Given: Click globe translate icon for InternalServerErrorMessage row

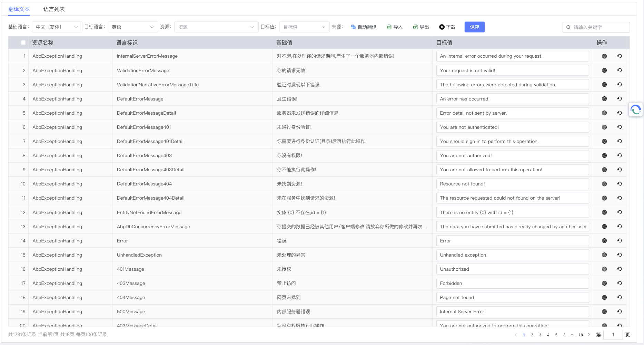Looking at the screenshot, I should [604, 56].
